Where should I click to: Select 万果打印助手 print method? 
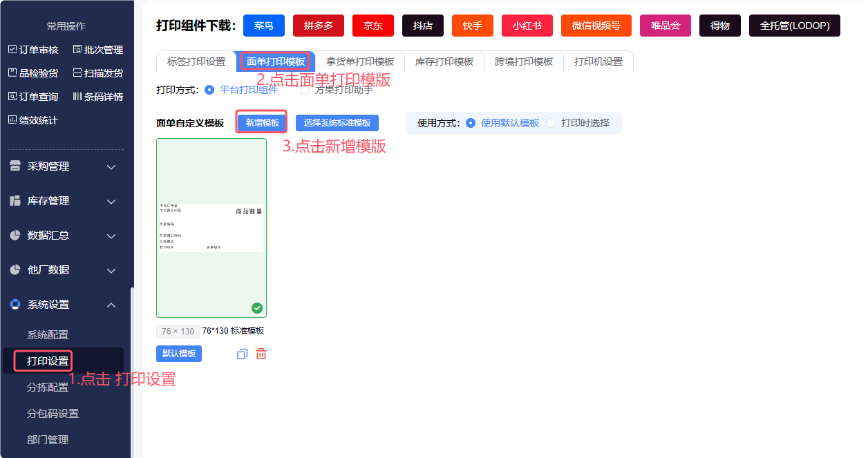[337, 90]
